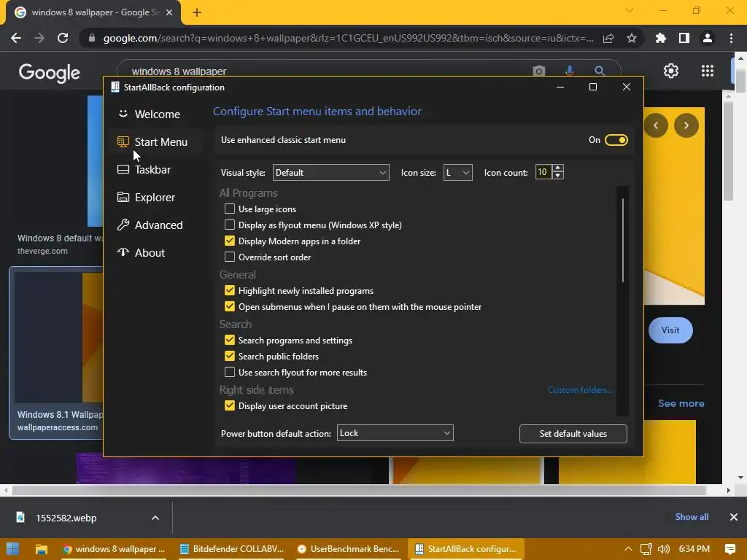
Task: Show the previous image in the preview
Action: 656,125
